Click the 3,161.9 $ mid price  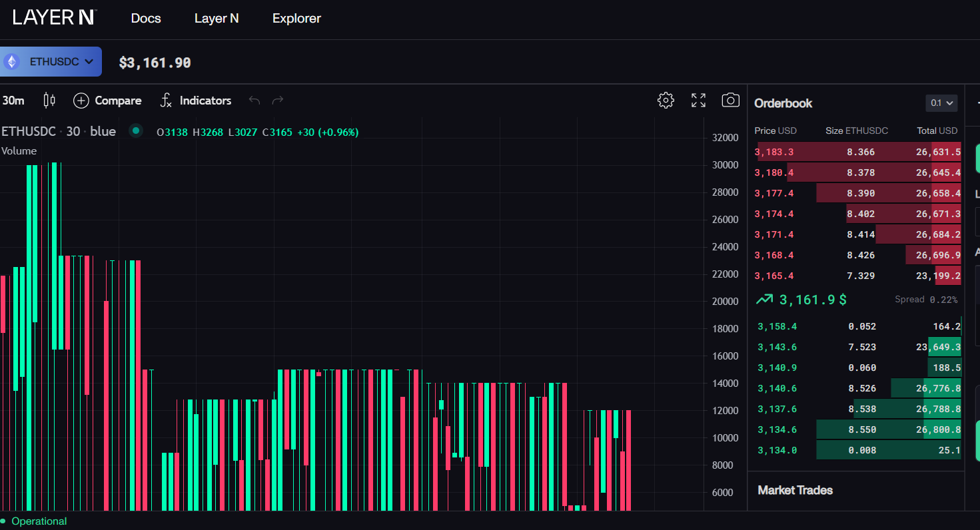[x=813, y=300]
